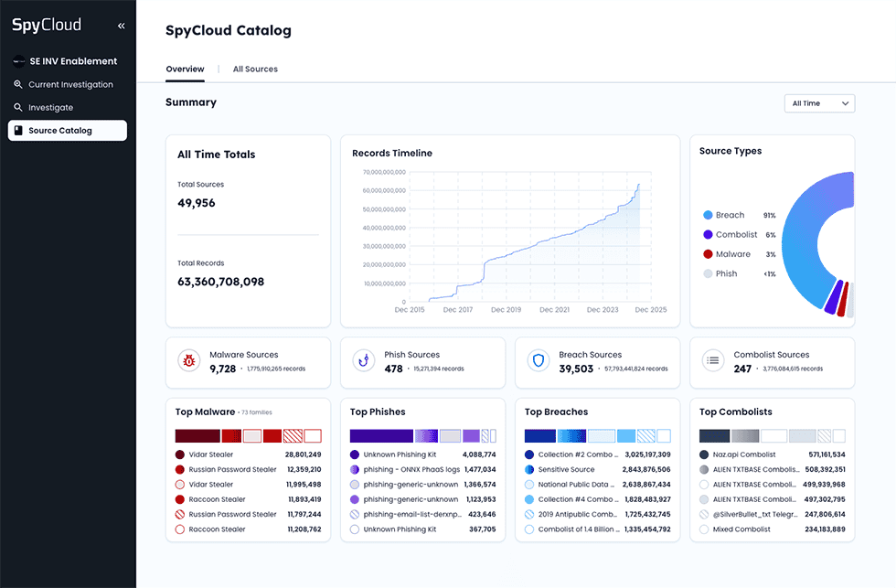The width and height of the screenshot is (896, 588).
Task: Select Vidar Stealer row with 11,995,498
Action: point(248,485)
